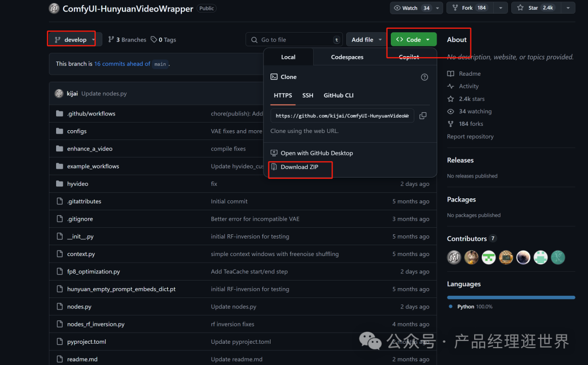
Task: Open the kijai author profile link
Action: 72,93
